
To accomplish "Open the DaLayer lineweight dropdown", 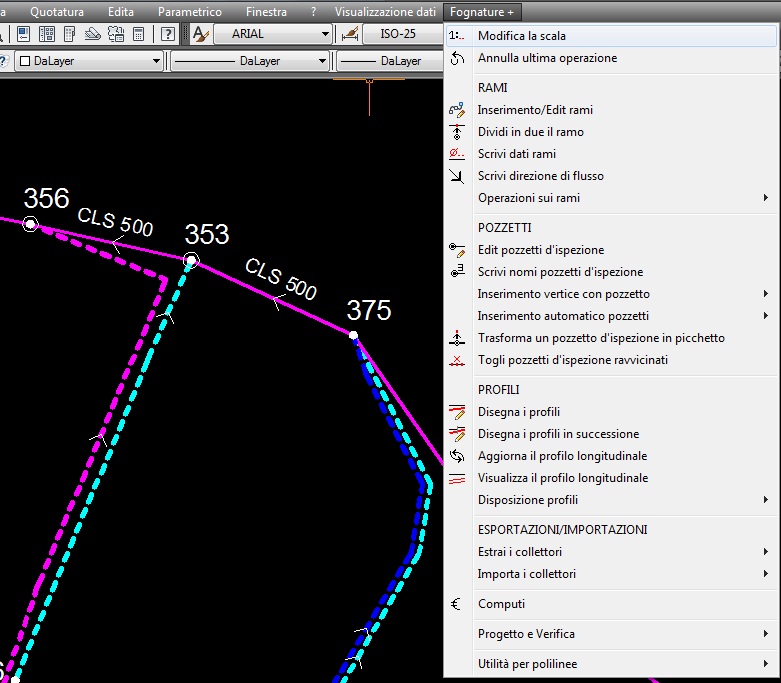I will pyautogui.click(x=390, y=61).
